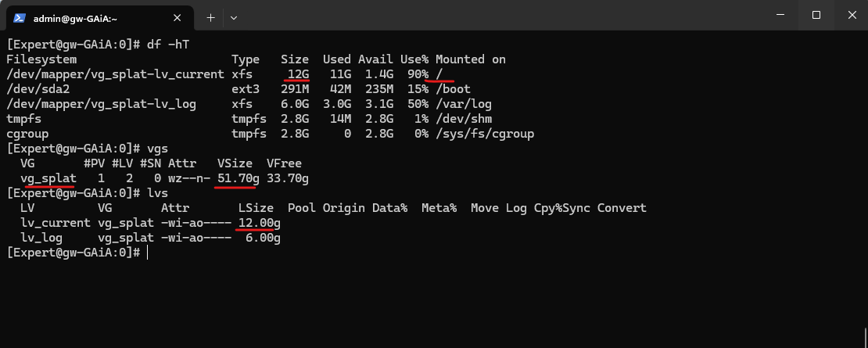Click the /dev/sda2 filesystem entry
Image resolution: width=868 pixels, height=348 pixels.
coord(38,88)
